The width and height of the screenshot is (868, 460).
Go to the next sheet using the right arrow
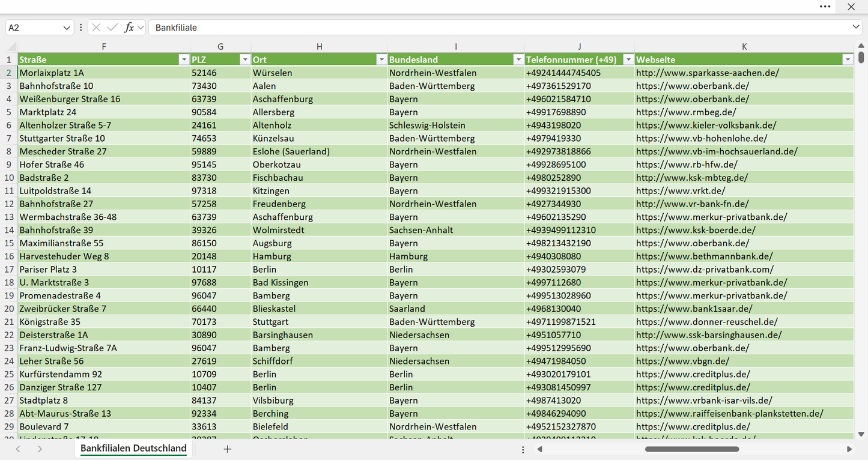pyautogui.click(x=40, y=449)
